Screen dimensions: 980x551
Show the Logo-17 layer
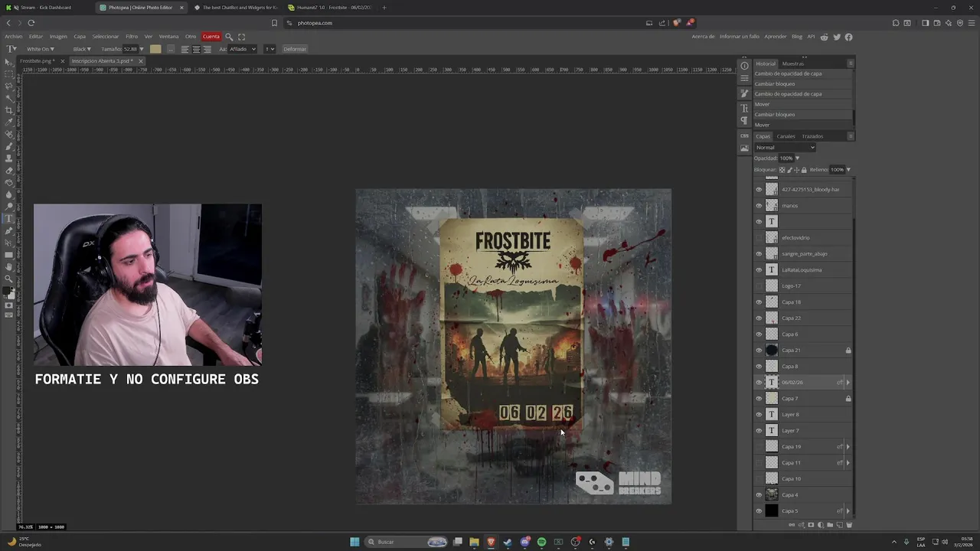click(759, 286)
